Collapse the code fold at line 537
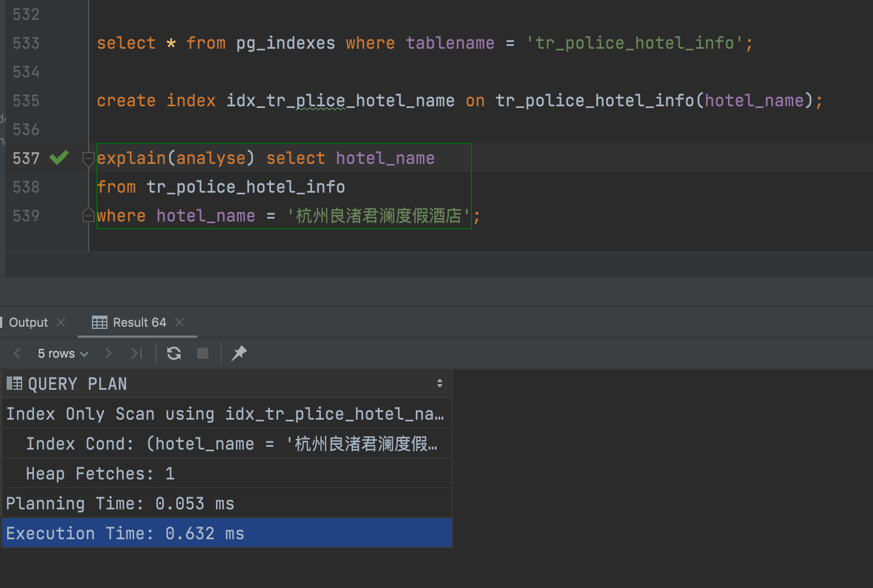The width and height of the screenshot is (873, 588). point(88,159)
